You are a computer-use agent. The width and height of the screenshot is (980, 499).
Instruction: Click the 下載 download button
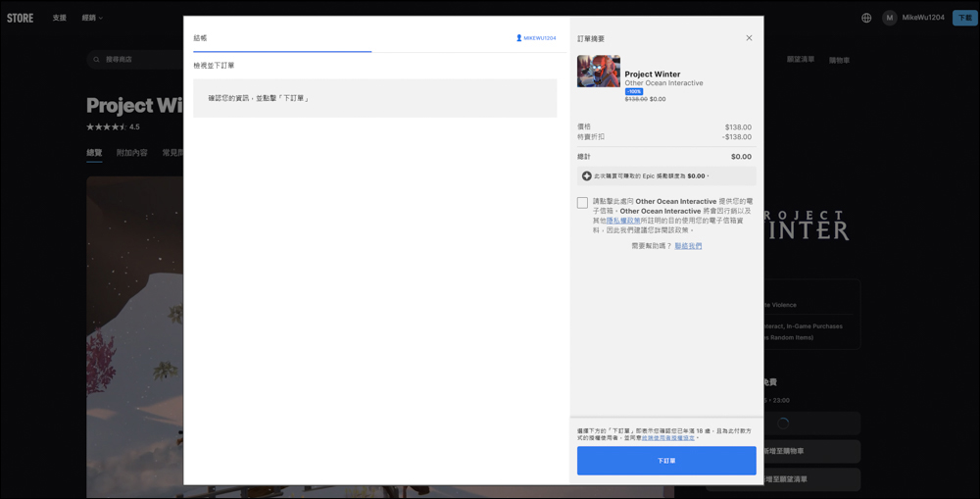pyautogui.click(x=965, y=18)
